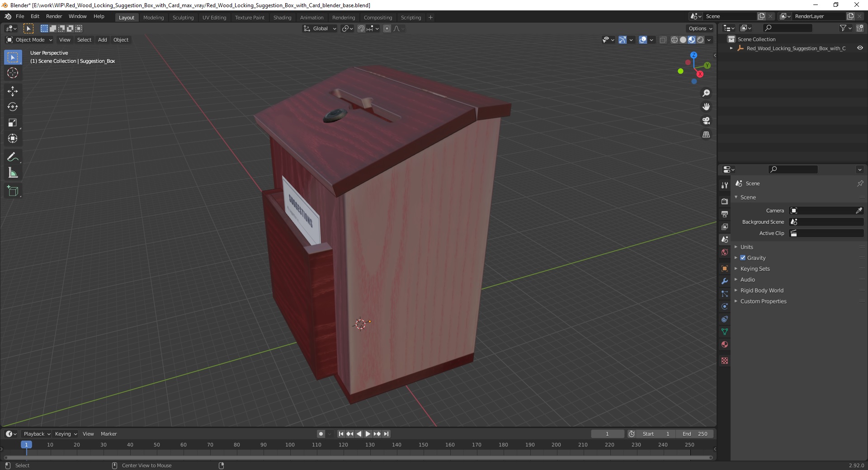Open the viewport Add menu

(103, 40)
